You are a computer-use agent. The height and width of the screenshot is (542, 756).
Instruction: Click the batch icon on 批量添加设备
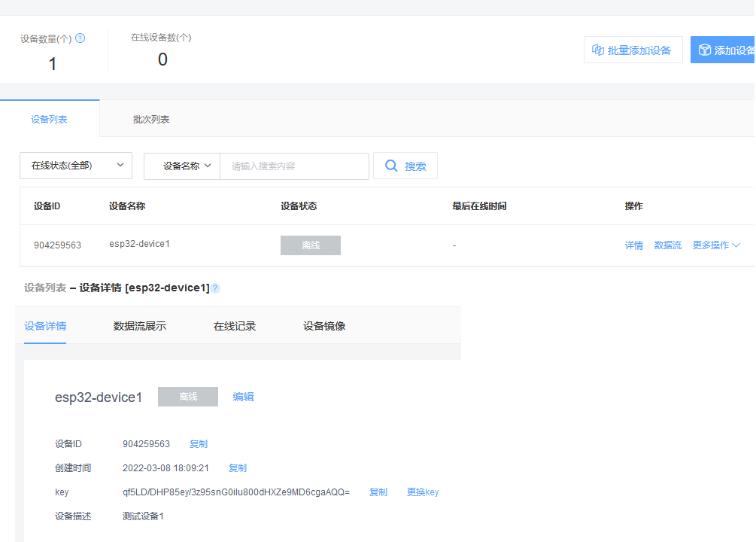(x=597, y=49)
